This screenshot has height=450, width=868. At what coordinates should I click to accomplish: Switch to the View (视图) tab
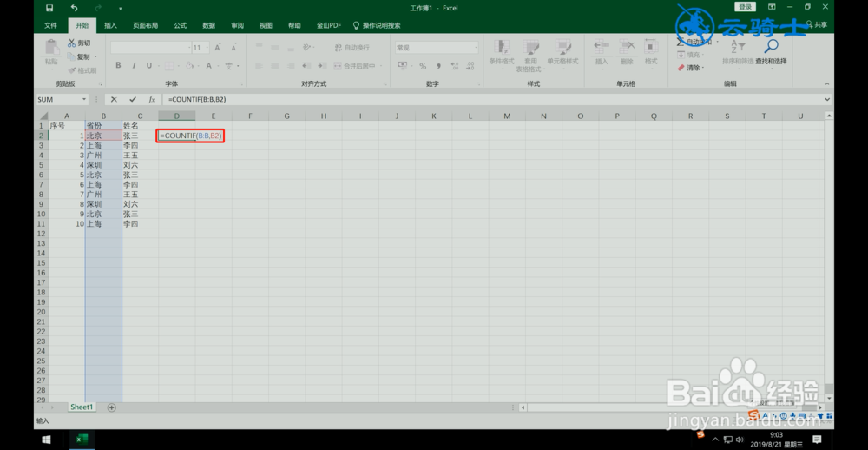pyautogui.click(x=266, y=25)
